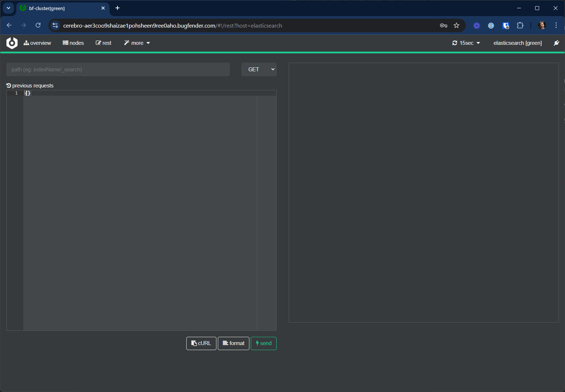Go back in browser history
Viewport: 565px width, 392px height.
tap(9, 25)
